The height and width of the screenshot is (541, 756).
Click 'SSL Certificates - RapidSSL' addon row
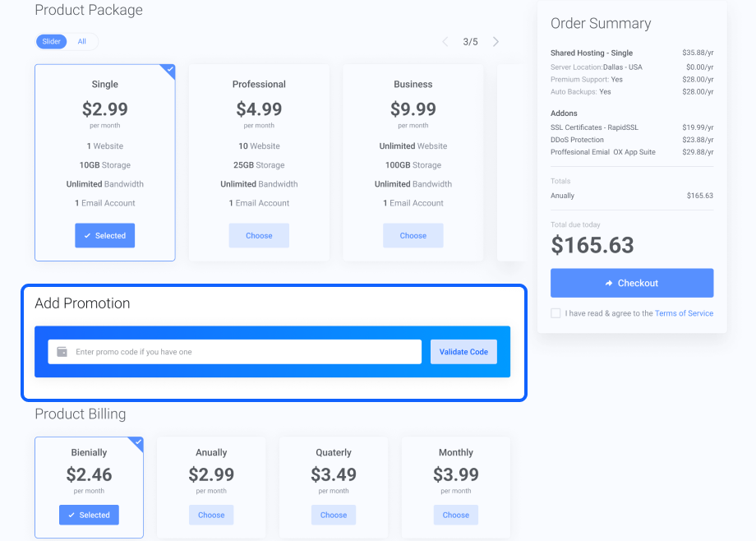[x=632, y=127]
